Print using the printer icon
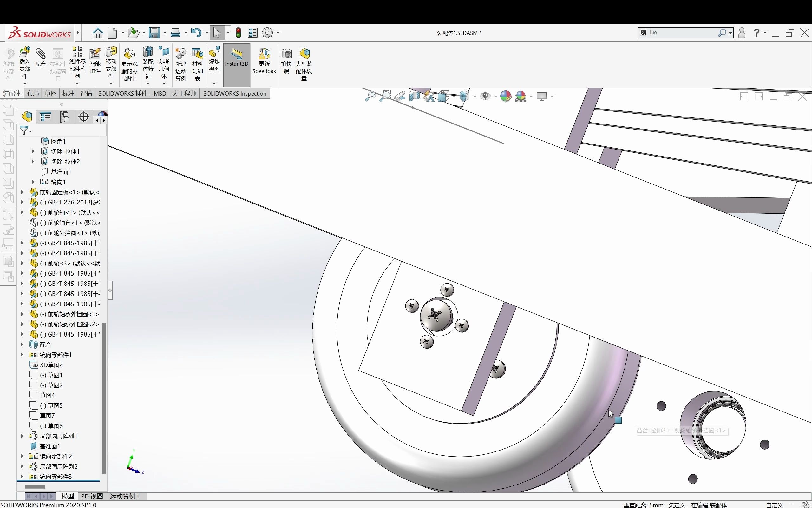The width and height of the screenshot is (812, 508). click(175, 33)
